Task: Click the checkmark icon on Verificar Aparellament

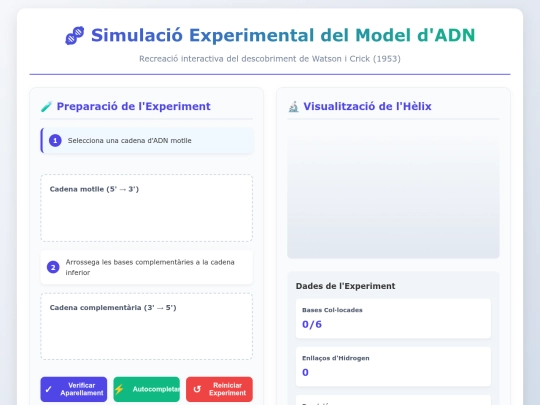Action: tap(49, 389)
